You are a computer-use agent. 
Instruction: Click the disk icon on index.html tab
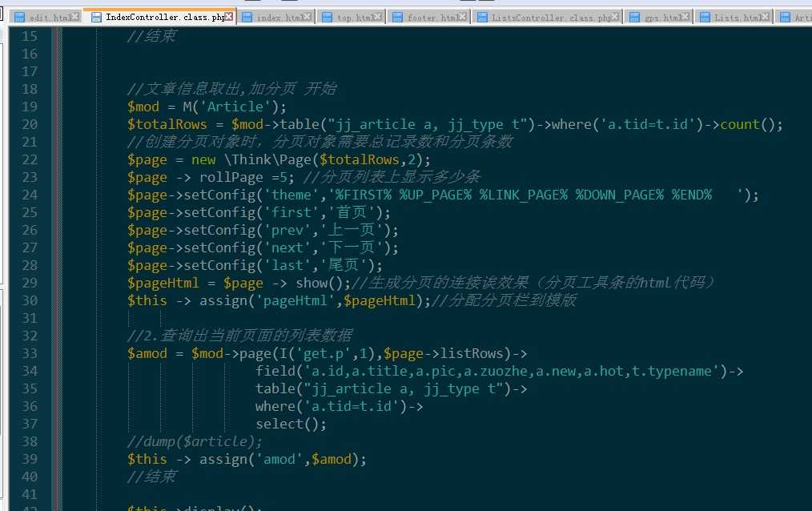click(247, 17)
